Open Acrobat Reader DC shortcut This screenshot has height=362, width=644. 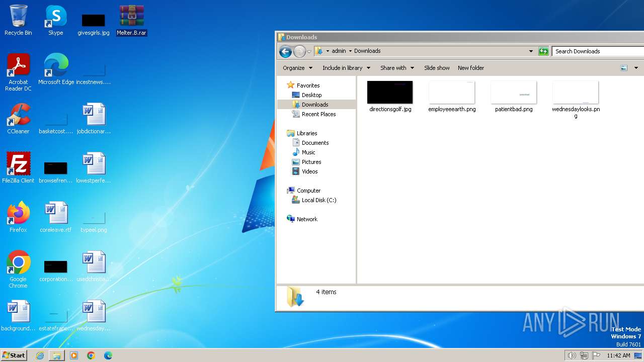click(18, 72)
